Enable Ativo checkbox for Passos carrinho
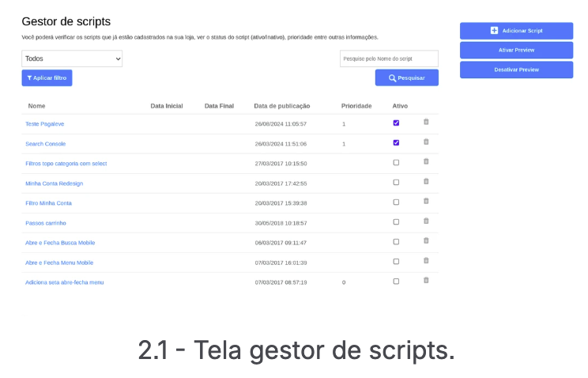The height and width of the screenshot is (378, 588). click(396, 222)
